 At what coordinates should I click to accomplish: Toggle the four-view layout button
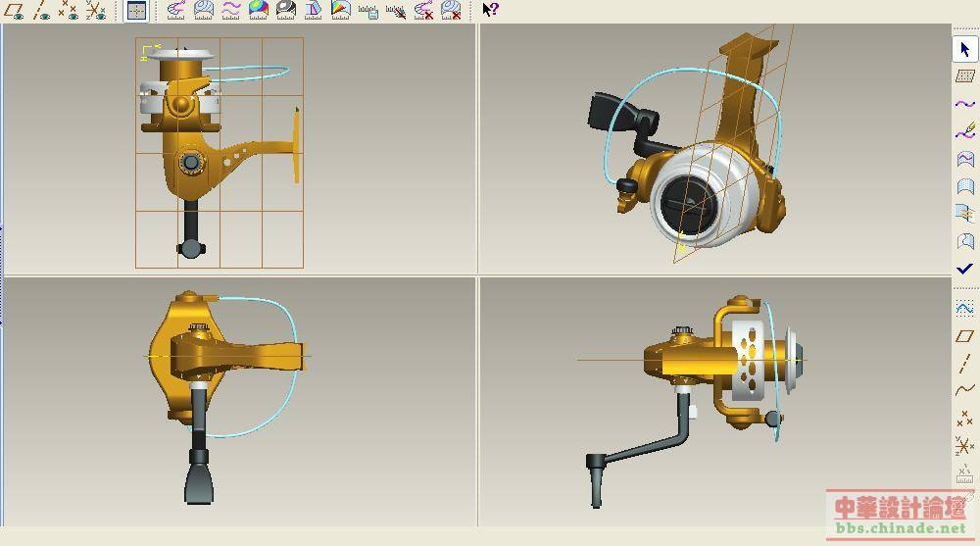tap(137, 11)
